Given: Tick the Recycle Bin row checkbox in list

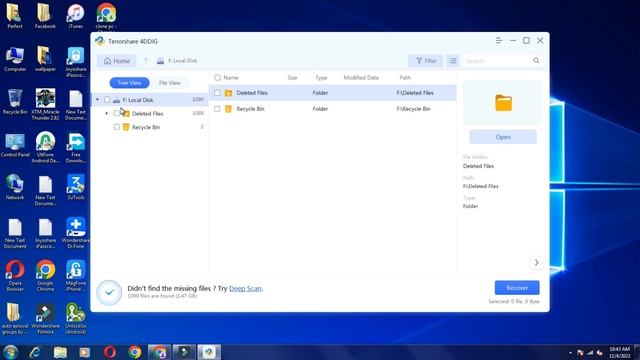Looking at the screenshot, I should click(217, 109).
